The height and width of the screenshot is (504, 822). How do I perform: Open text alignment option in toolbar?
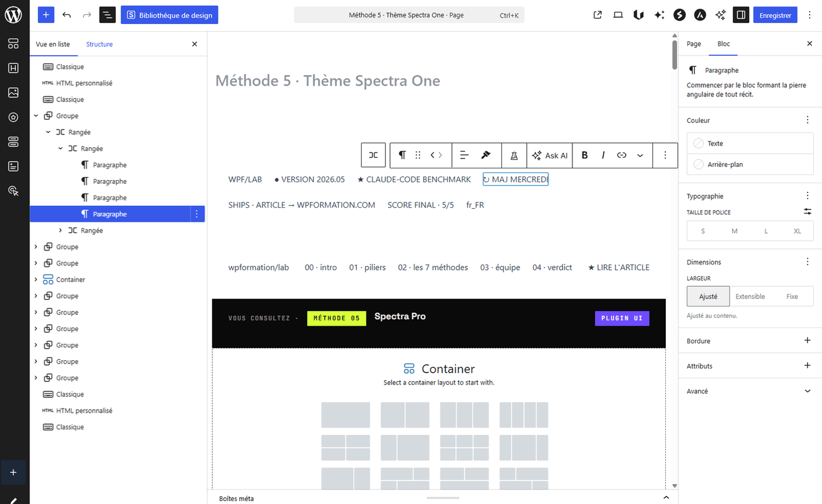pos(464,155)
